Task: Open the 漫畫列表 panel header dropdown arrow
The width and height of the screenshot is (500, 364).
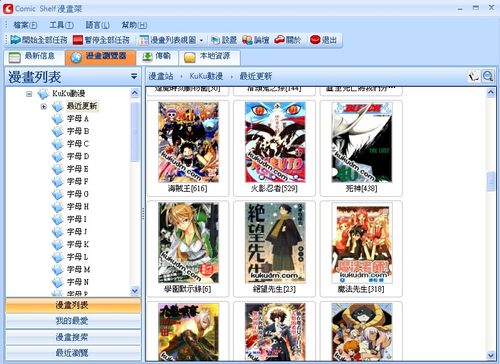Action: tap(134, 76)
